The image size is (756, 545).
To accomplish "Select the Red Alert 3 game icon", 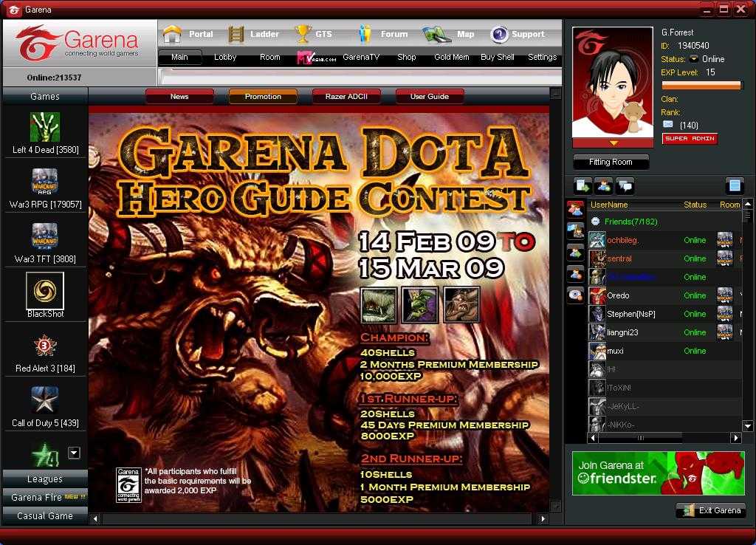I will [45, 346].
